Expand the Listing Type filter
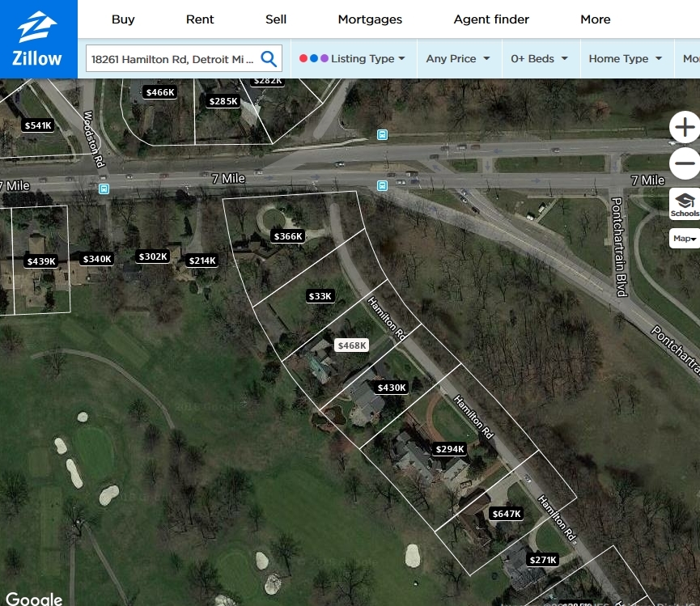The width and height of the screenshot is (700, 606). [354, 58]
